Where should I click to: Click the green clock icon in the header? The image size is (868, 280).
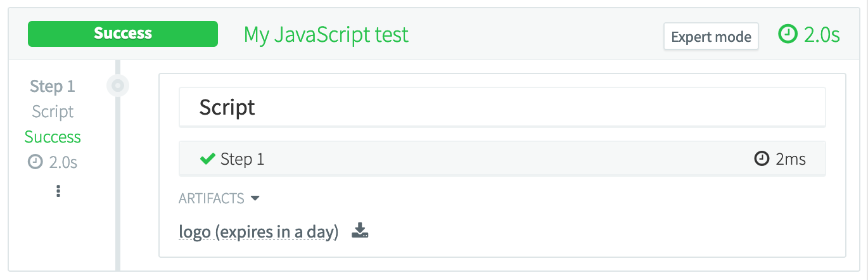787,35
